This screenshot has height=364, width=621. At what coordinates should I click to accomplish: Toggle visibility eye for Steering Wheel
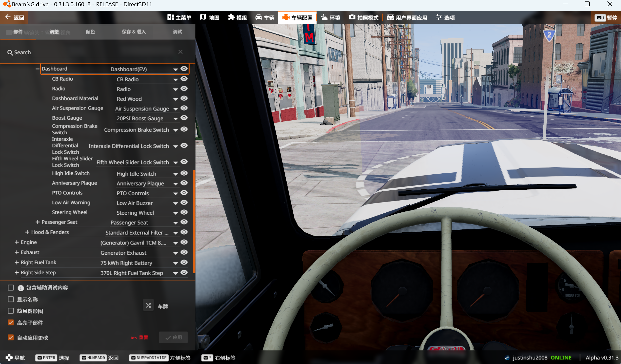(184, 212)
